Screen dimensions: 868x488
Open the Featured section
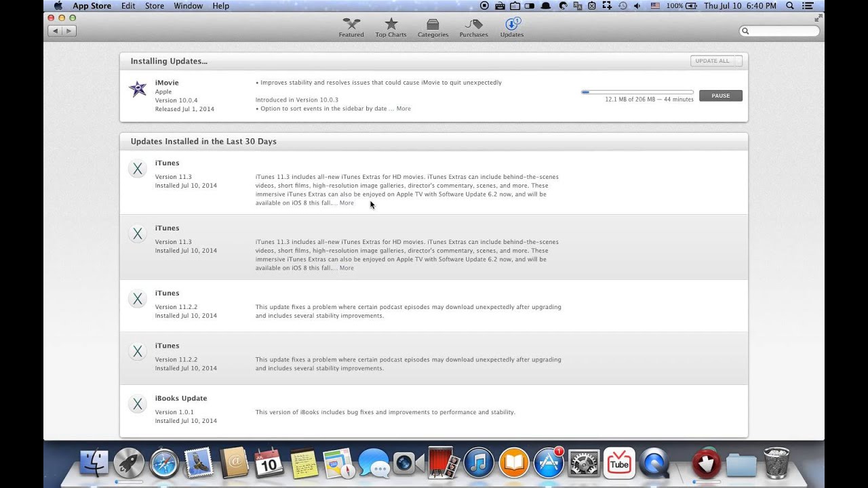(x=351, y=28)
